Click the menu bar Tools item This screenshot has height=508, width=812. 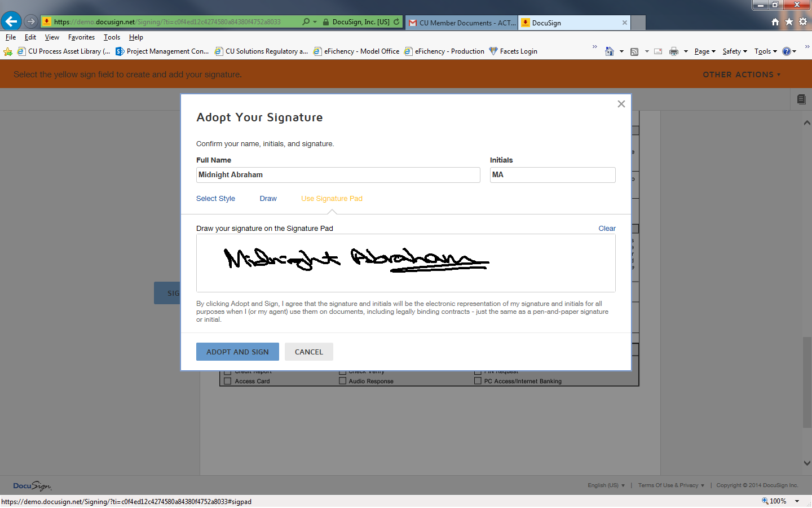(112, 37)
